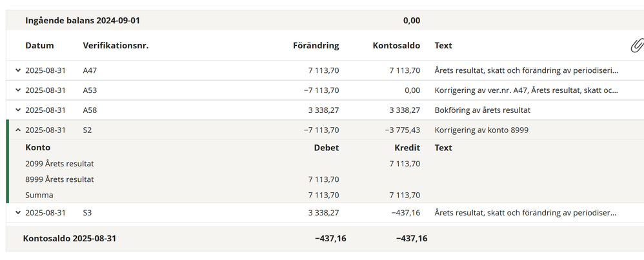The width and height of the screenshot is (644, 260).
Task: Expand the A58 row chevron
Action: [18, 110]
